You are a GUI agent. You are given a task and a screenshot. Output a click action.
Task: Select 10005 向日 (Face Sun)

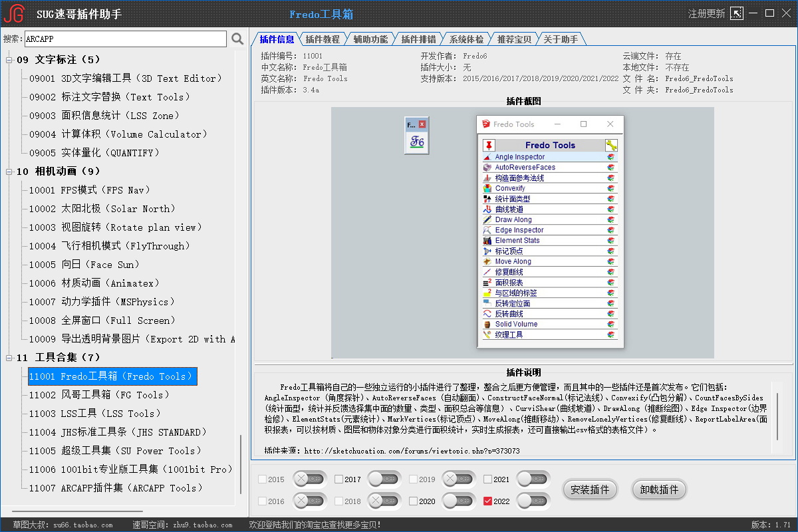[x=84, y=265]
